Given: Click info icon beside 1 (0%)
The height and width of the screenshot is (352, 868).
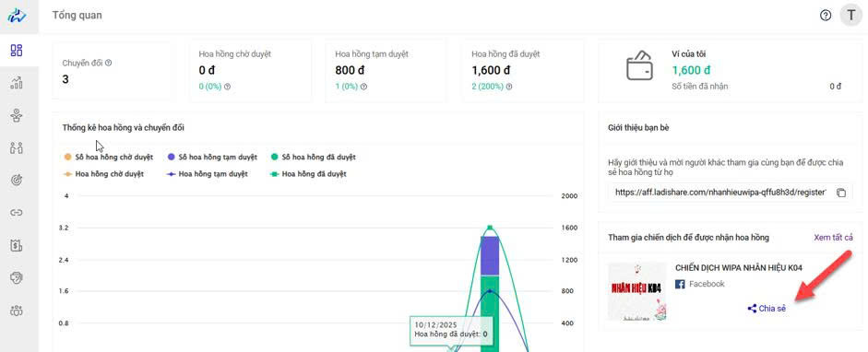Looking at the screenshot, I should 363,87.
